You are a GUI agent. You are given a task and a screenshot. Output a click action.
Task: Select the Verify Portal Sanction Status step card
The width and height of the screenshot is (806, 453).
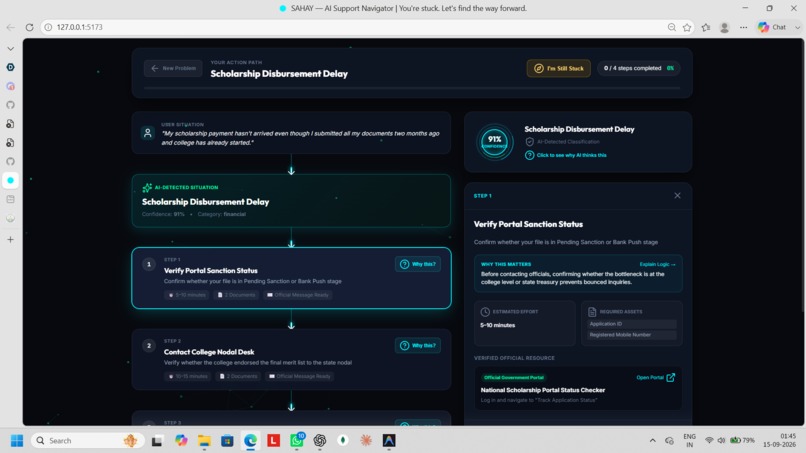pos(291,278)
